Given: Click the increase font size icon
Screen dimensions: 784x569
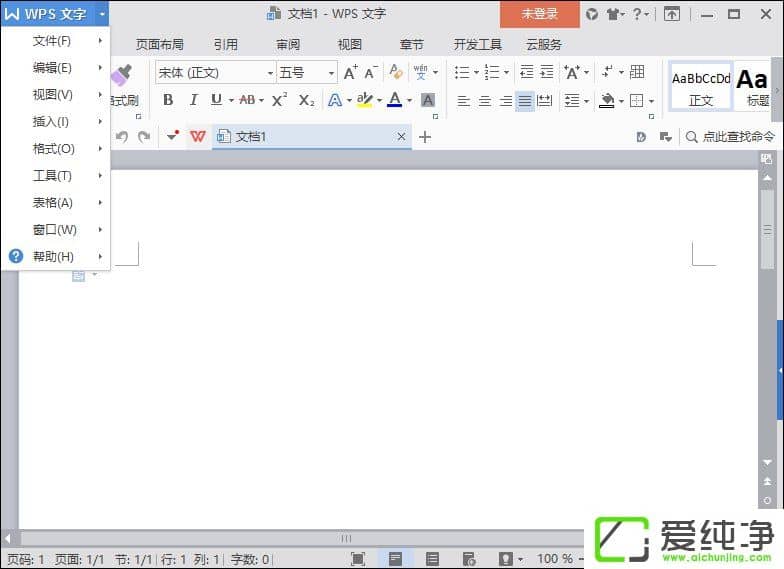Looking at the screenshot, I should (350, 73).
